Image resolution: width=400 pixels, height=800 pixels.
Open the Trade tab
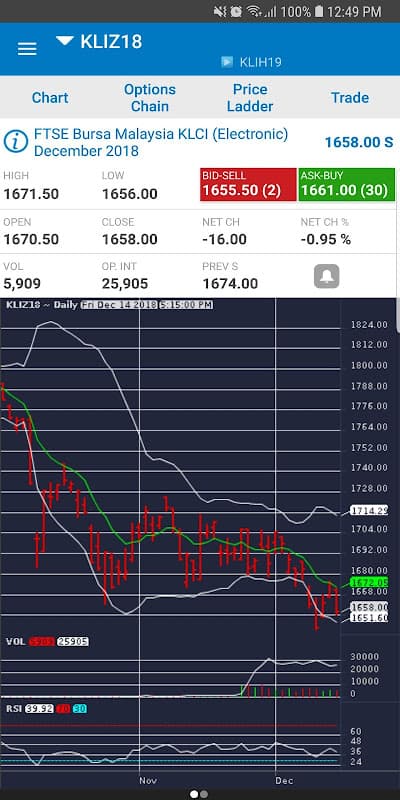pos(349,97)
